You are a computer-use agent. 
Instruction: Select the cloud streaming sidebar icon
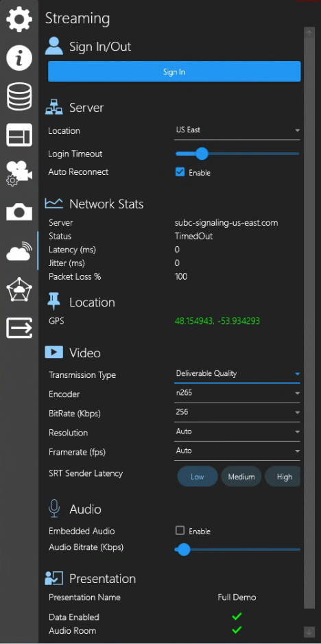point(19,251)
